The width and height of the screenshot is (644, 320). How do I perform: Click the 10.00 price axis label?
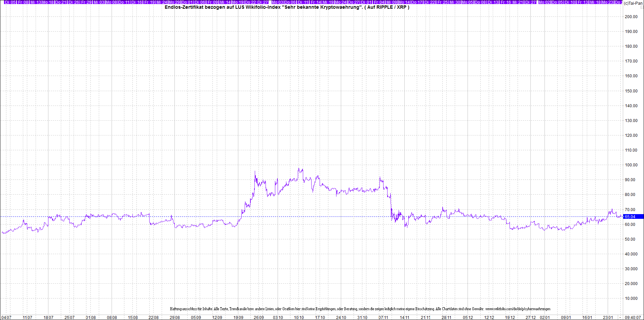[x=631, y=298]
